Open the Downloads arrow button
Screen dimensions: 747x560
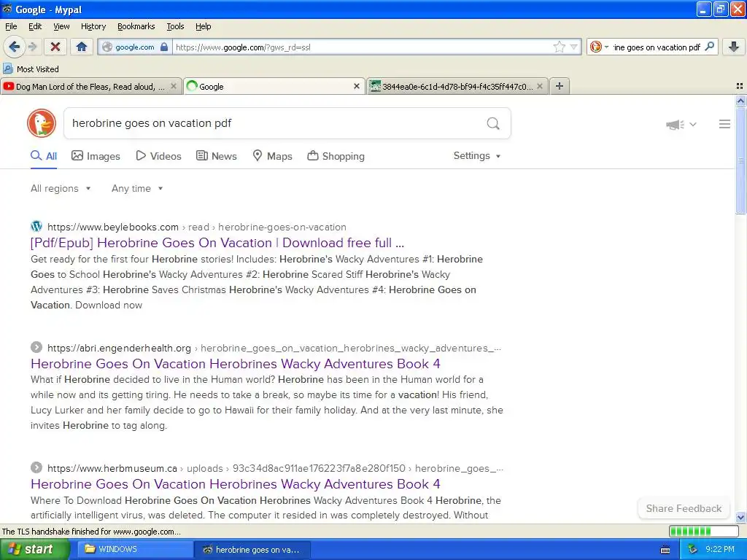734,47
